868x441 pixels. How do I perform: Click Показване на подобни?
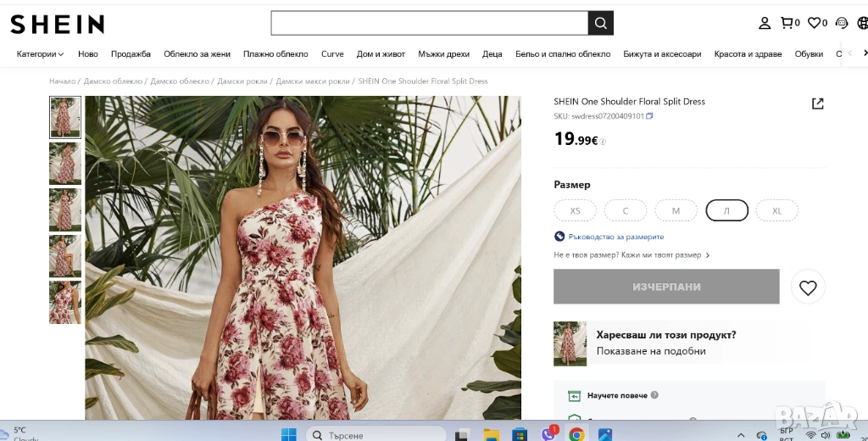tap(651, 351)
